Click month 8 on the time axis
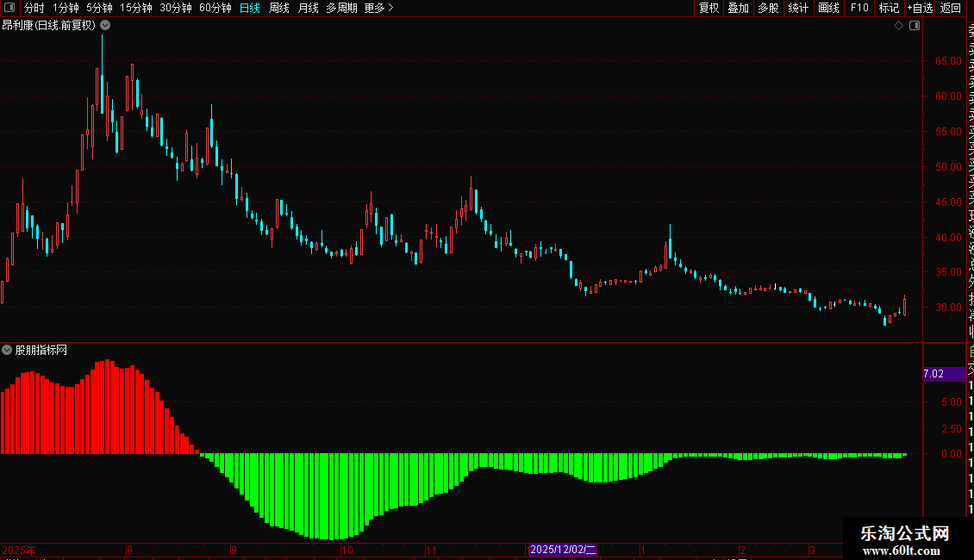Screen dimensions: 974x560 pyautogui.click(x=129, y=550)
